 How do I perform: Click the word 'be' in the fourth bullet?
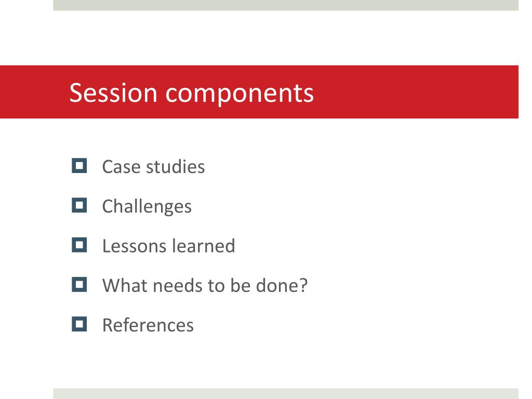point(240,285)
